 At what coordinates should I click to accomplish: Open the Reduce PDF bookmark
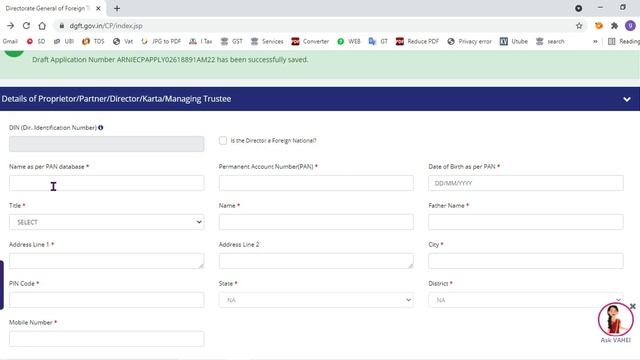coord(417,41)
